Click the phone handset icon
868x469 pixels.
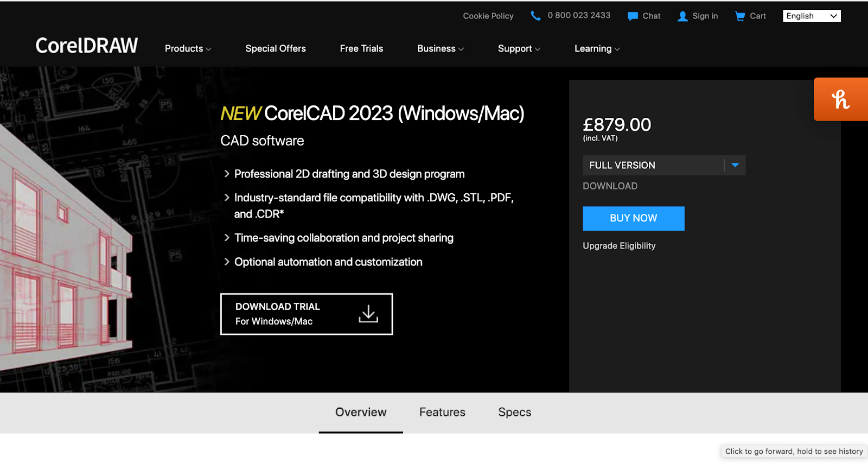click(x=535, y=16)
